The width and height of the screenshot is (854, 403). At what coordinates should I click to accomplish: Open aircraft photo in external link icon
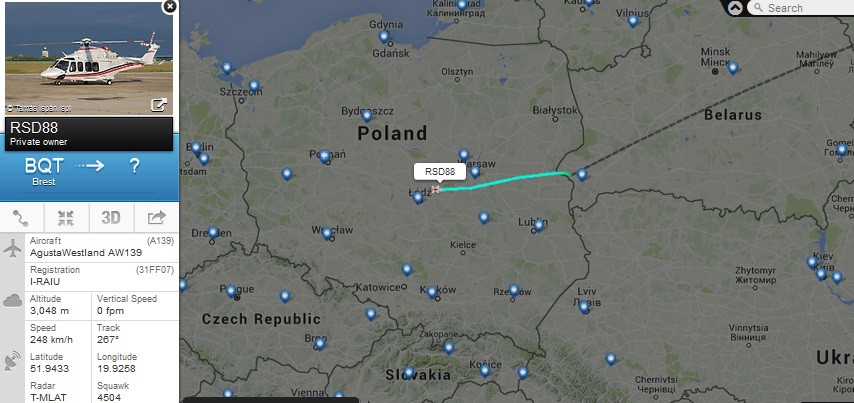pos(158,105)
